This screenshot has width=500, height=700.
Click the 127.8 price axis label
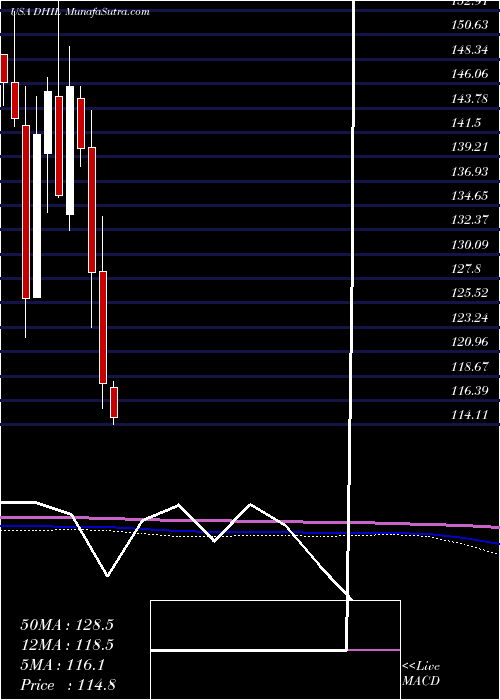coord(466,269)
